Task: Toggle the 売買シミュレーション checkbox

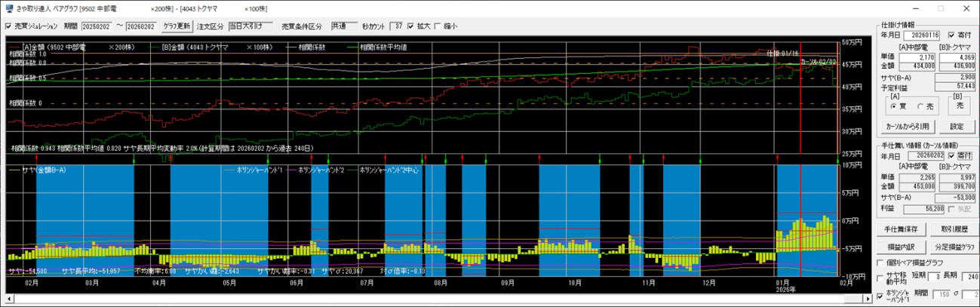Action: click(8, 26)
